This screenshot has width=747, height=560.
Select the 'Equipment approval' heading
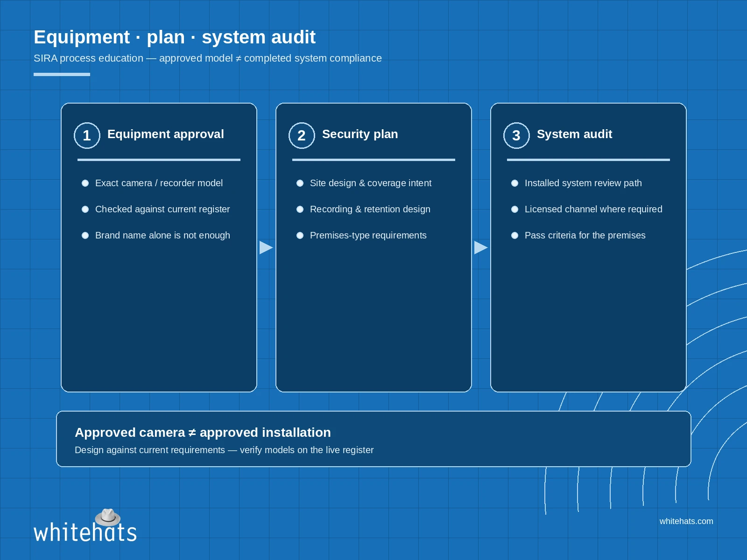click(166, 134)
